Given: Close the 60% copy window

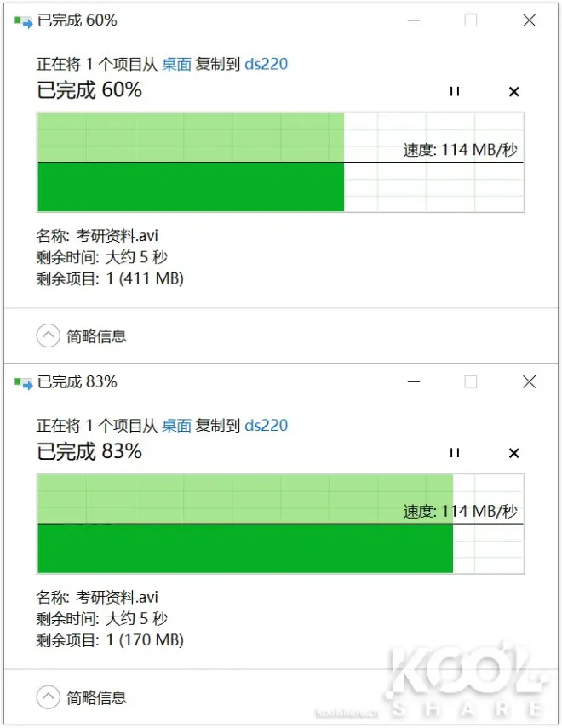Looking at the screenshot, I should [529, 20].
